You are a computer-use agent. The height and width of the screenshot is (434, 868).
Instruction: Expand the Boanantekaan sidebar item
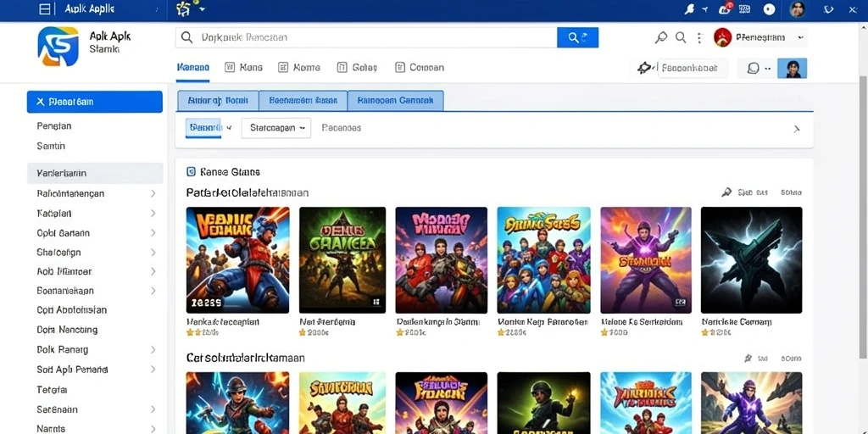[x=95, y=291]
